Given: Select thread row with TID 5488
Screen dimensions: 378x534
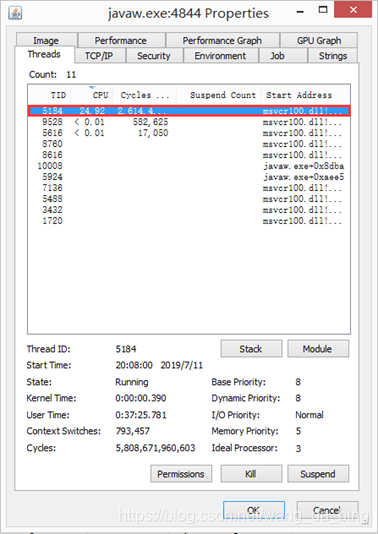Looking at the screenshot, I should (189, 199).
